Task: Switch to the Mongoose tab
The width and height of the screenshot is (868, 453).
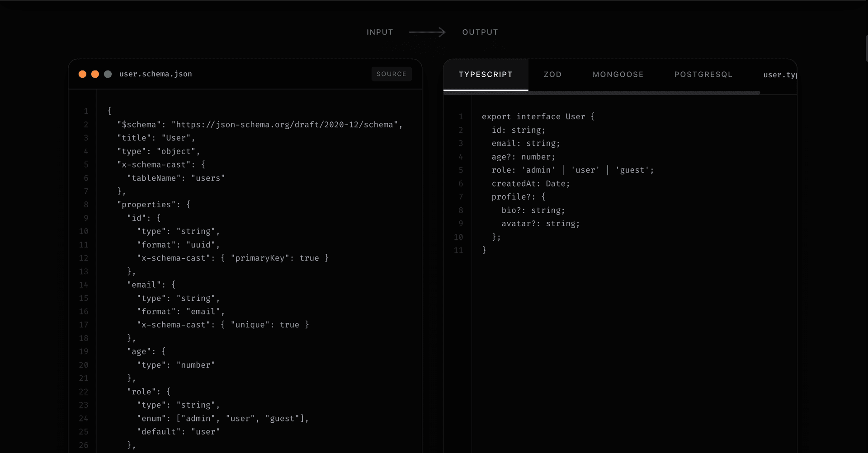Action: 618,75
